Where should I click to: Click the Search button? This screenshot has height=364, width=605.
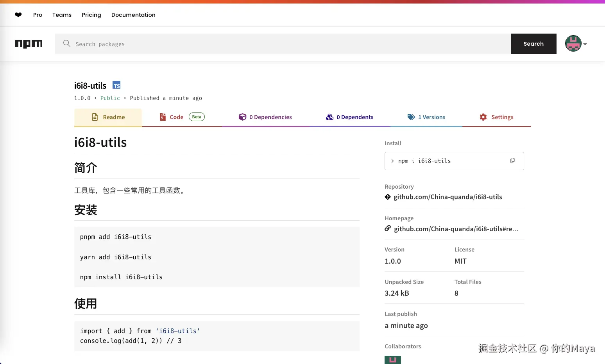pyautogui.click(x=533, y=44)
